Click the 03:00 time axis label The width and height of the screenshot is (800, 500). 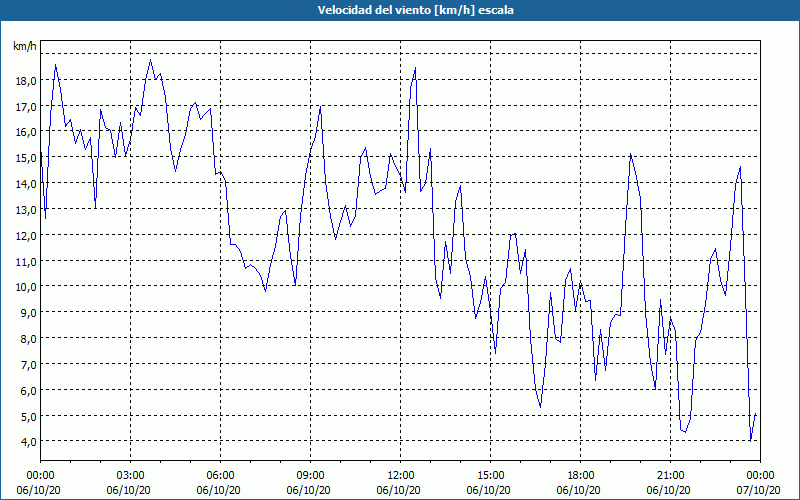click(131, 476)
